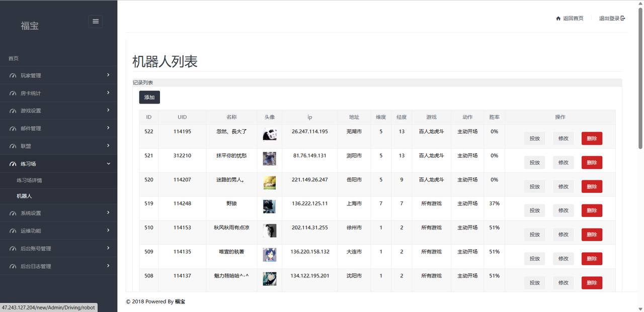Viewport: 644px width, 312px height.
Task: Click 删除 for robot ID 509
Action: pos(592,259)
